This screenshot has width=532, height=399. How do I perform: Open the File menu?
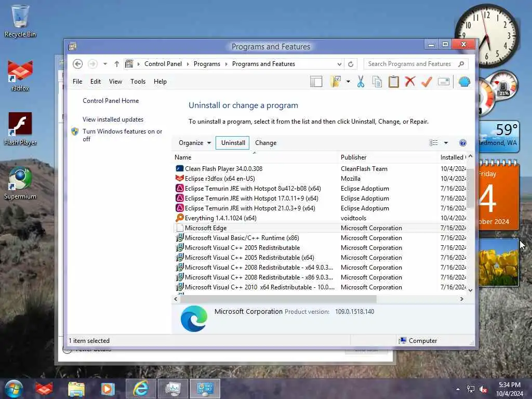77,82
